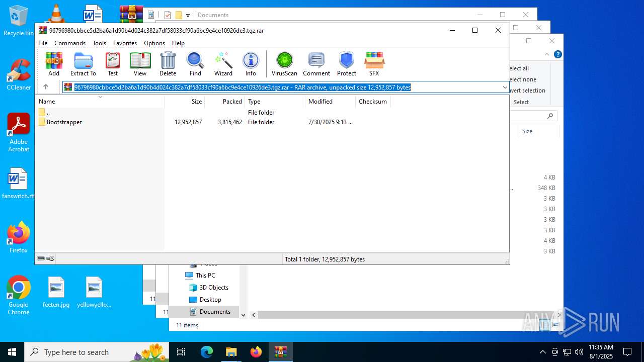Open the Options menu
Viewport: 644px width, 362px height.
click(x=154, y=43)
